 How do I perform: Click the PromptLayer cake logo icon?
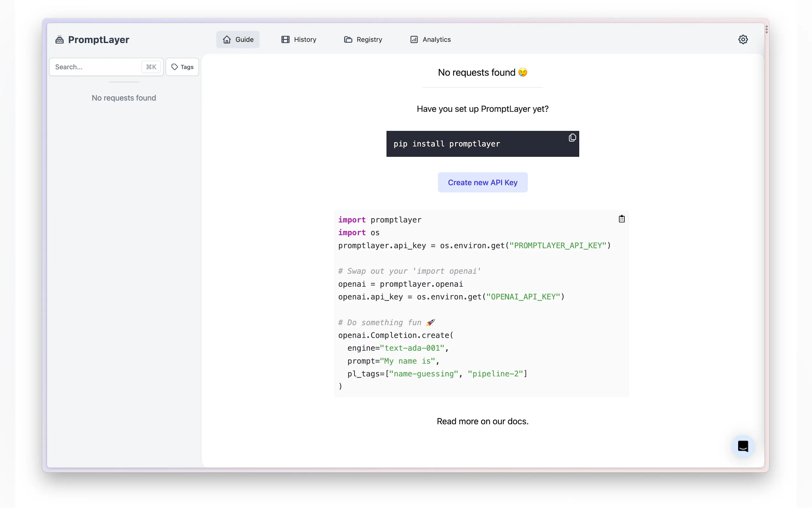59,40
